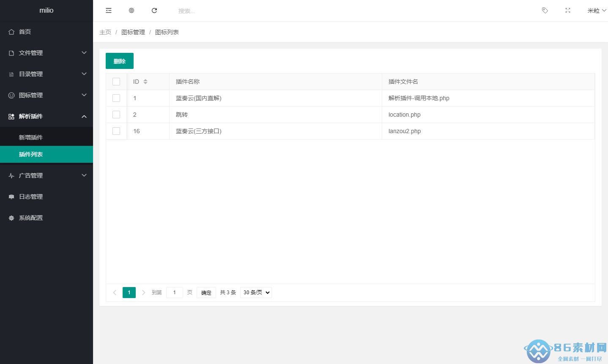
Task: Expand the 文件管理 sidebar menu
Action: (x=47, y=53)
